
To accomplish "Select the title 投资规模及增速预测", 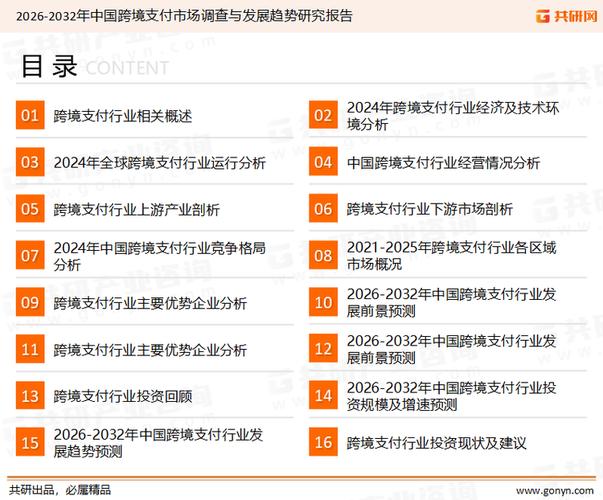I will pos(451,396).
